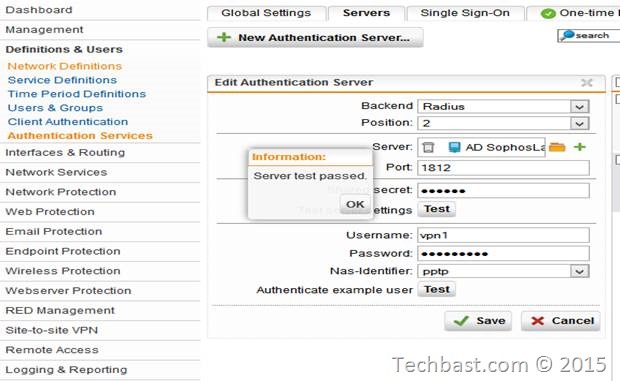620x381 pixels.
Task: Cancel editing the authentication server
Action: (x=561, y=321)
